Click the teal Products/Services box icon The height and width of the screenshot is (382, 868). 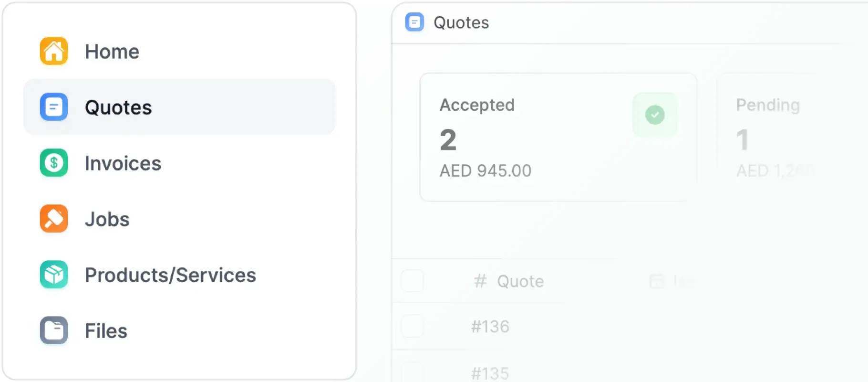pyautogui.click(x=54, y=275)
